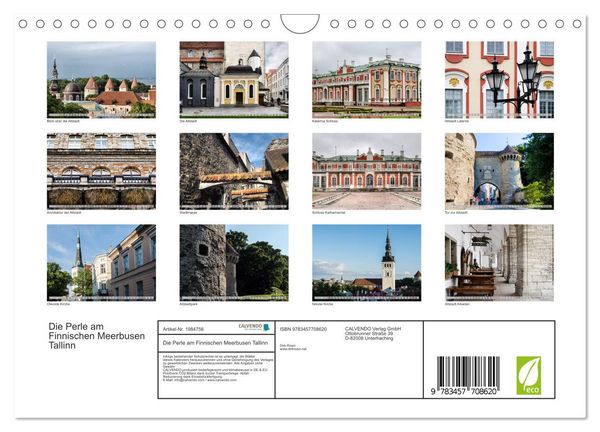The height and width of the screenshot is (432, 600).
Task: Click the photographer website link under ISBN
Action: (x=293, y=349)
